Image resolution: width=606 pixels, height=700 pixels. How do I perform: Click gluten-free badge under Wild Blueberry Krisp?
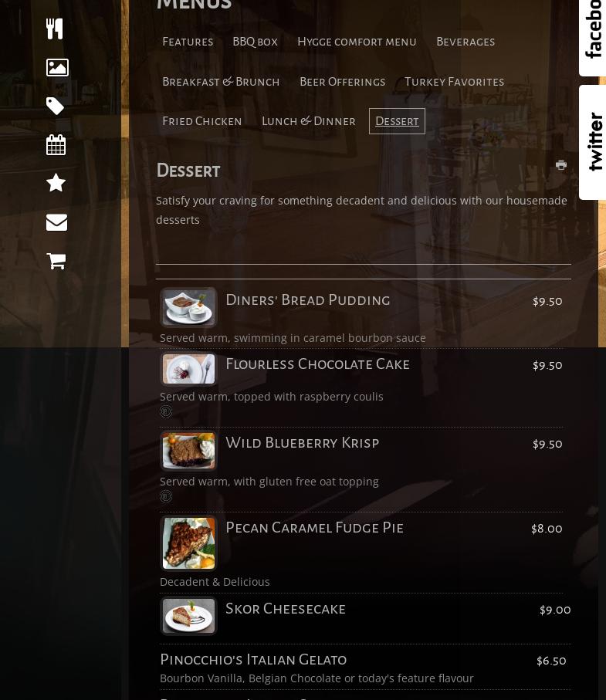166,496
